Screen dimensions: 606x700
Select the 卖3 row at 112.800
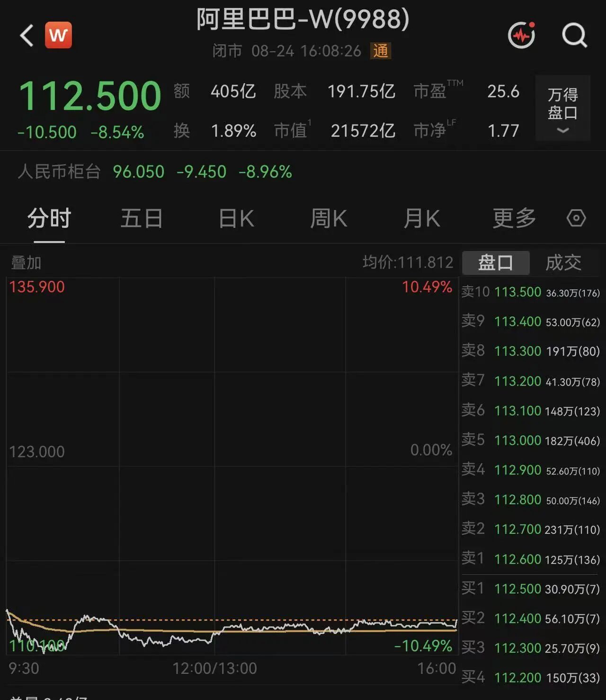(531, 500)
